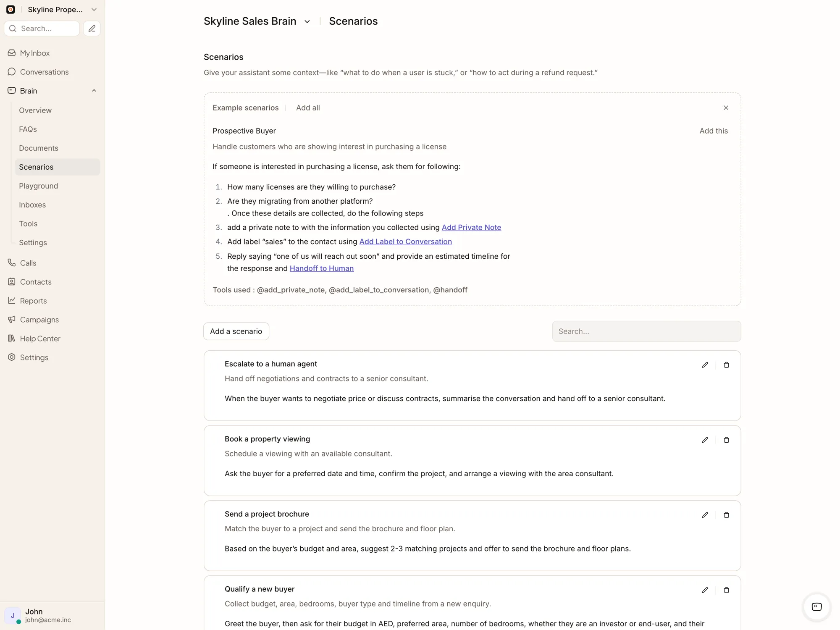Click Add all example scenarios
840x630 pixels.
coord(308,108)
